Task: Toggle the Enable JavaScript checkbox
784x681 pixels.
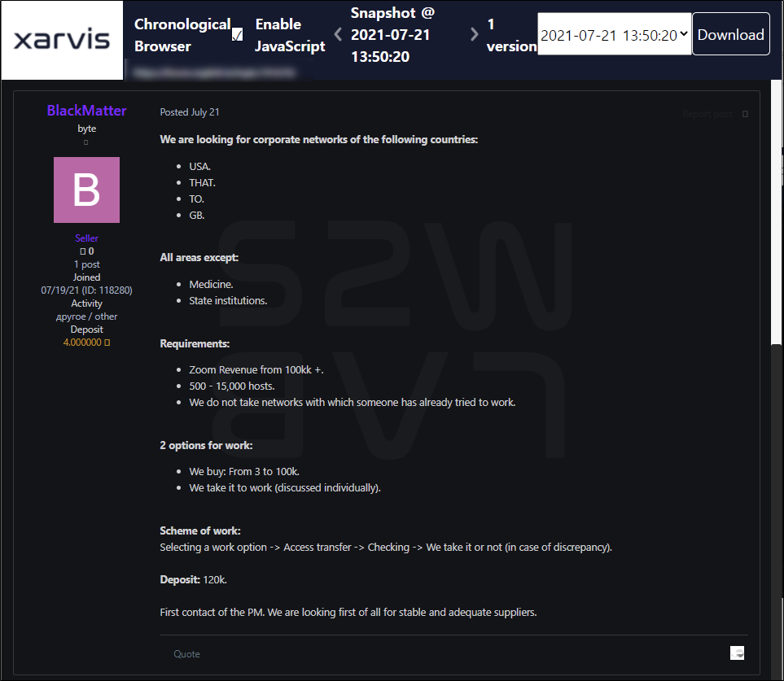Action: [x=238, y=34]
